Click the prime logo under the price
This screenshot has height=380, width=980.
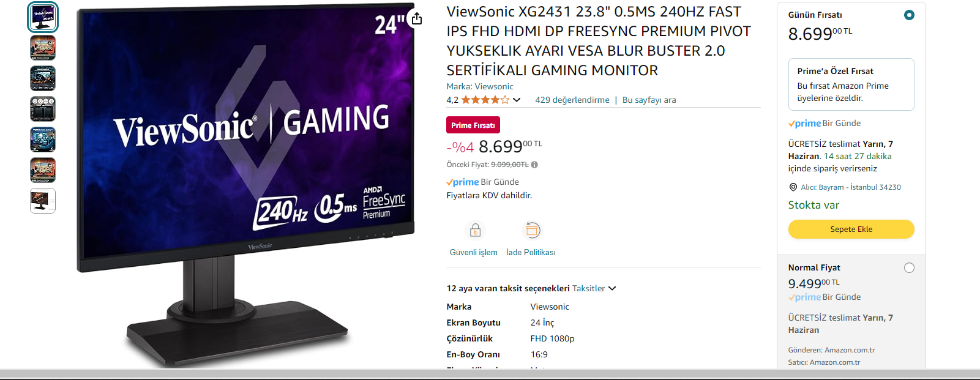463,182
